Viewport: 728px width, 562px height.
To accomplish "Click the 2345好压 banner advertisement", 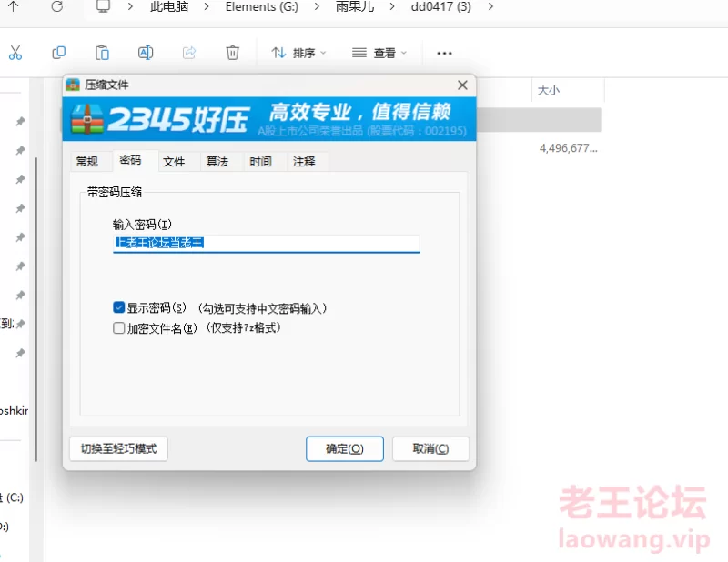I will click(x=269, y=119).
